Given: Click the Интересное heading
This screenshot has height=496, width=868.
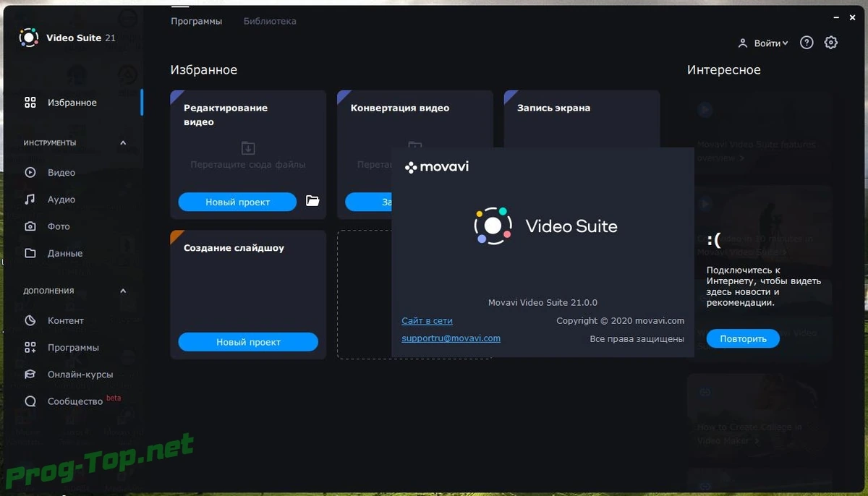Looking at the screenshot, I should (x=724, y=70).
